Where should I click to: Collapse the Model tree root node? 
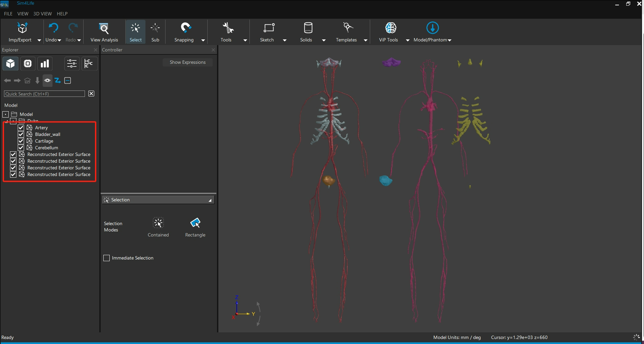tap(6, 114)
